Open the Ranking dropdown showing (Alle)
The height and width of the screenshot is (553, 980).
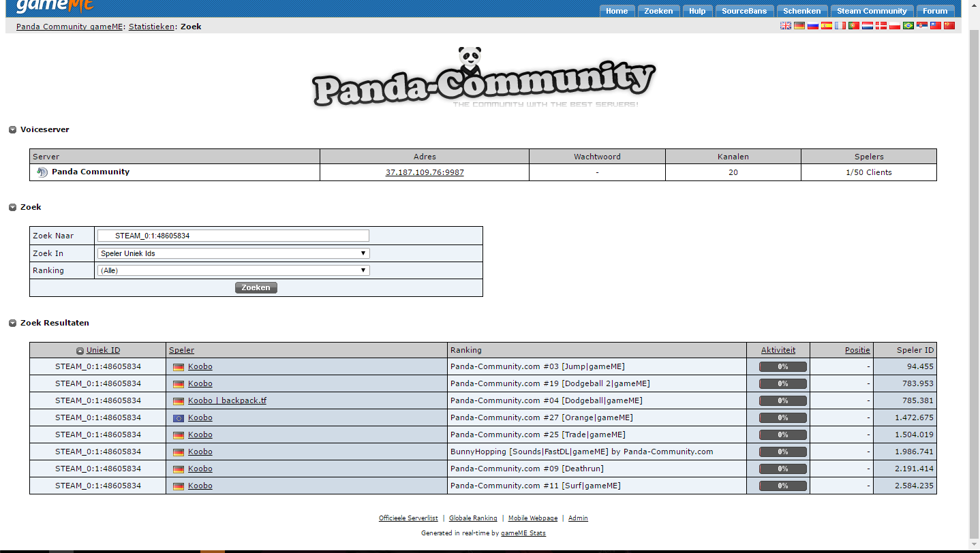pos(233,270)
